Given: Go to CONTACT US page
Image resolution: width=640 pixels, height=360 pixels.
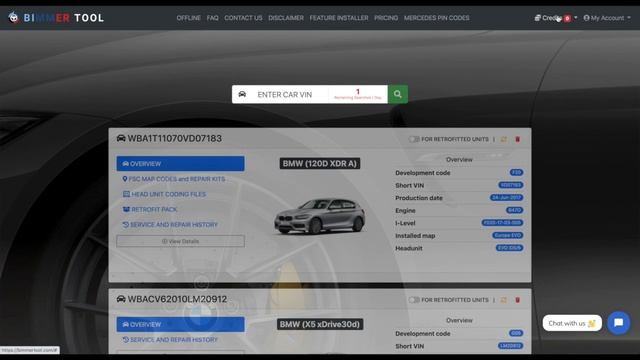Looking at the screenshot, I should 243,18.
